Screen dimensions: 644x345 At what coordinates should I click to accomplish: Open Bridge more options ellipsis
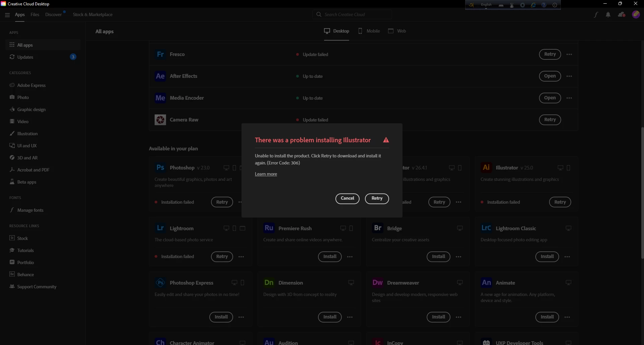pos(459,257)
